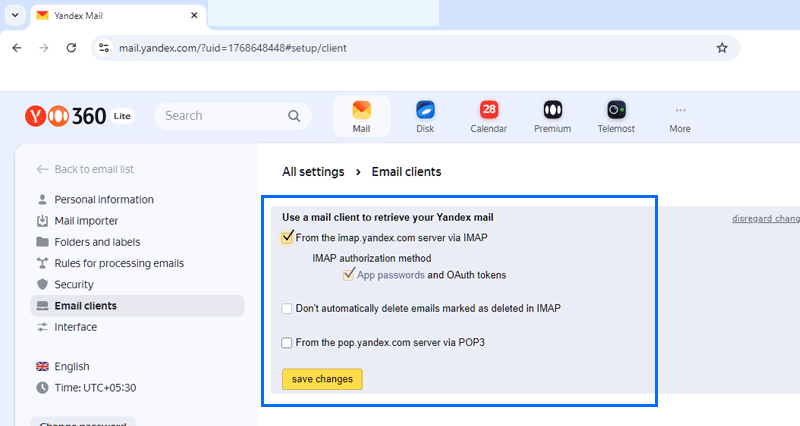The width and height of the screenshot is (800, 426).
Task: Open Personal information settings
Action: 95,199
